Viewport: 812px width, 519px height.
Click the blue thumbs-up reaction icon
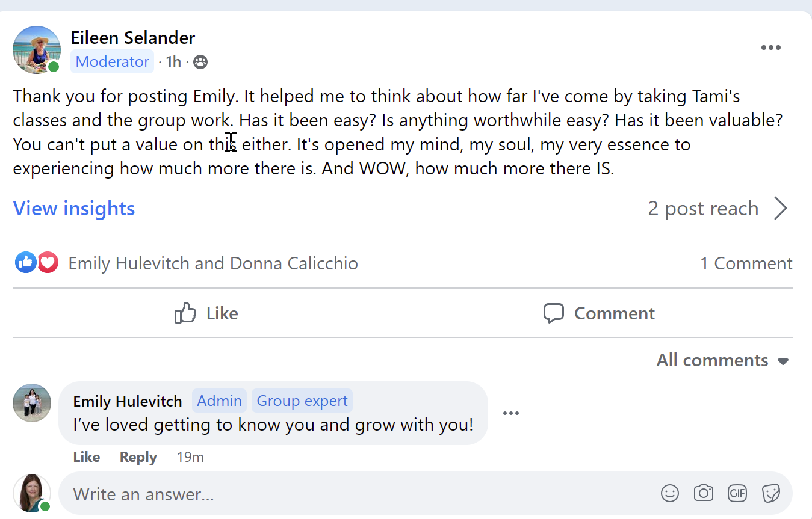[x=26, y=263]
